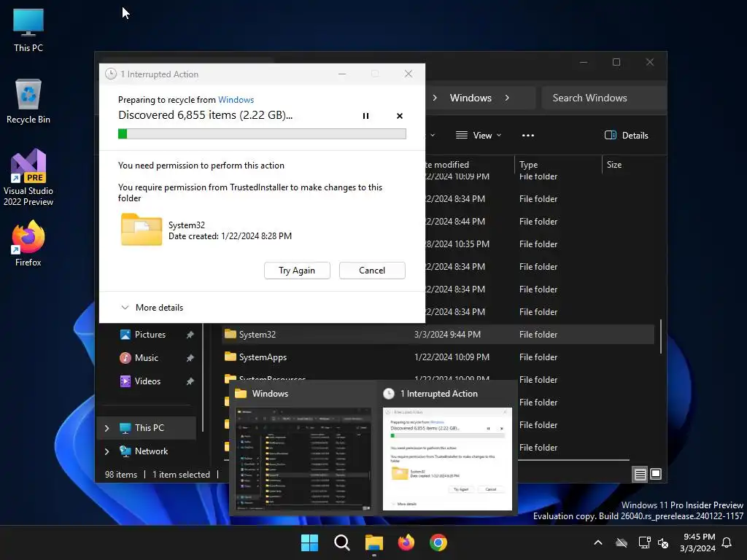
Task: Switch to the large thumbnails view icon
Action: (x=656, y=474)
